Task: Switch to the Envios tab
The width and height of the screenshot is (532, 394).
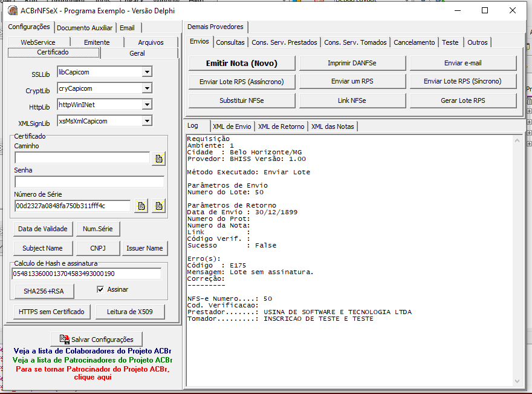Action: [x=199, y=41]
